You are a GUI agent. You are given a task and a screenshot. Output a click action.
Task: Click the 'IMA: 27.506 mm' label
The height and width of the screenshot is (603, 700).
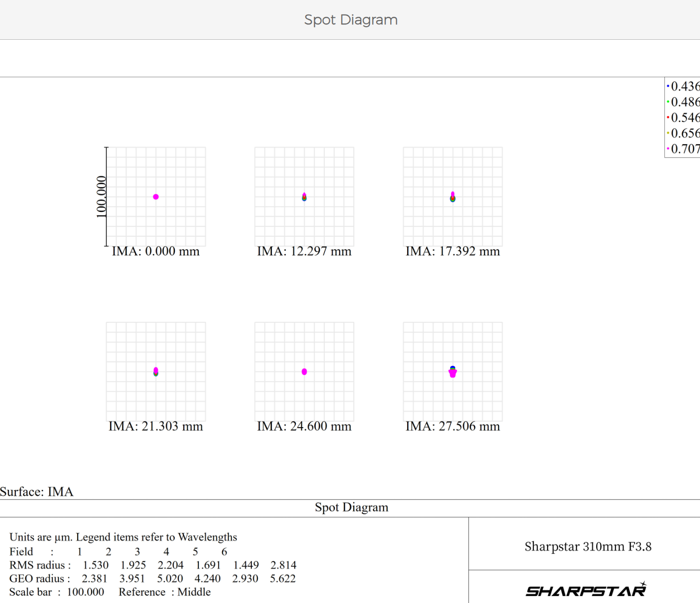(x=452, y=426)
